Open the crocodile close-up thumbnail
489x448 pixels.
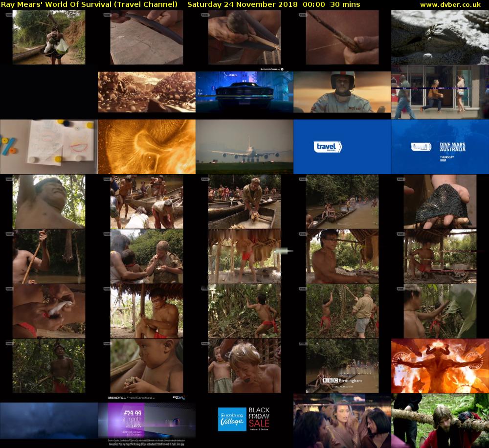click(440, 37)
